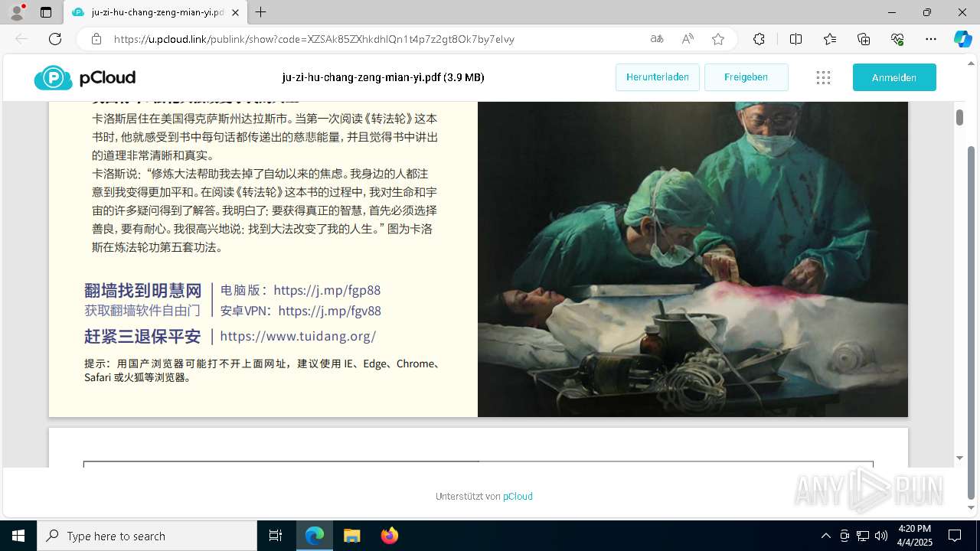Open the Windows Start menu
The width and height of the screenshot is (980, 551).
pos(18,536)
